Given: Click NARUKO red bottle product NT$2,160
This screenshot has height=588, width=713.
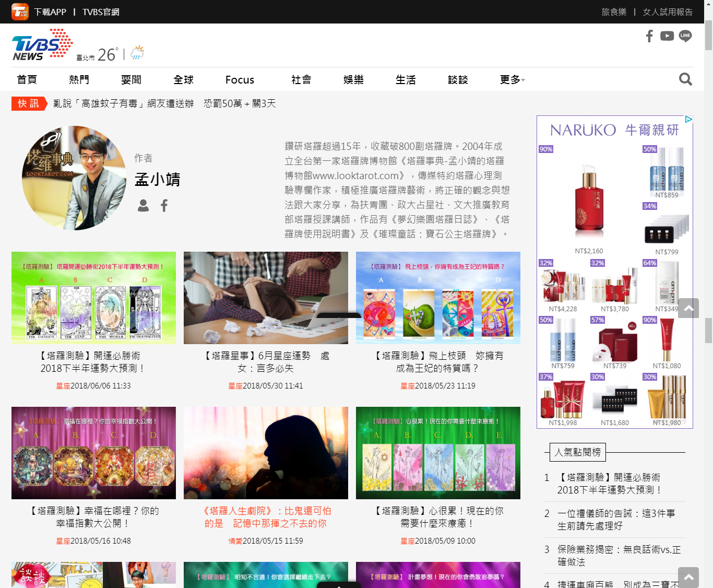Looking at the screenshot, I should 589,201.
